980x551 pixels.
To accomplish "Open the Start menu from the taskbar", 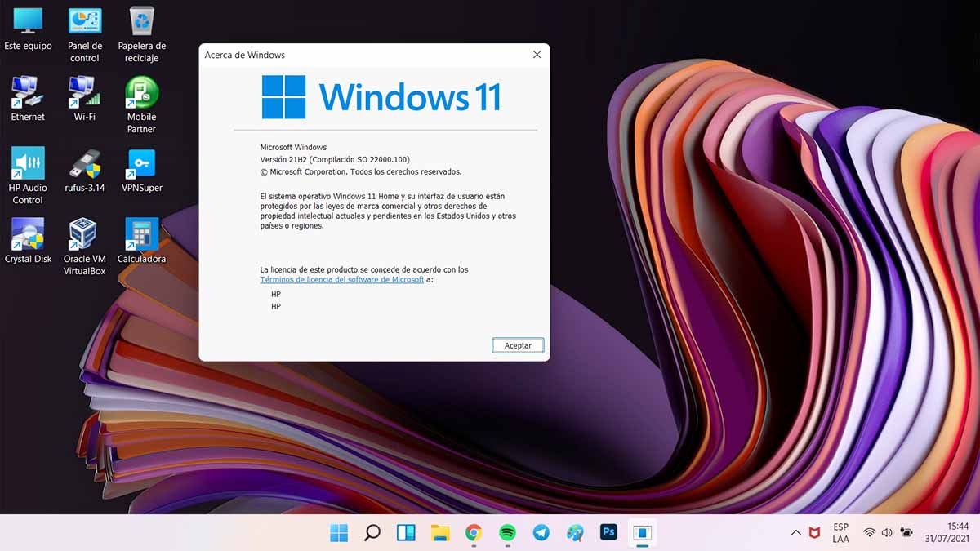I will [x=339, y=533].
